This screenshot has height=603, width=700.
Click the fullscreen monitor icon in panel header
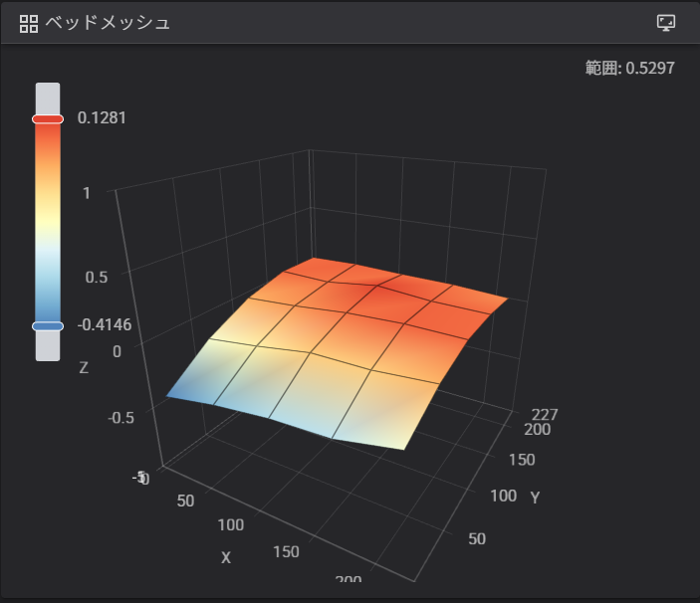[x=665, y=22]
